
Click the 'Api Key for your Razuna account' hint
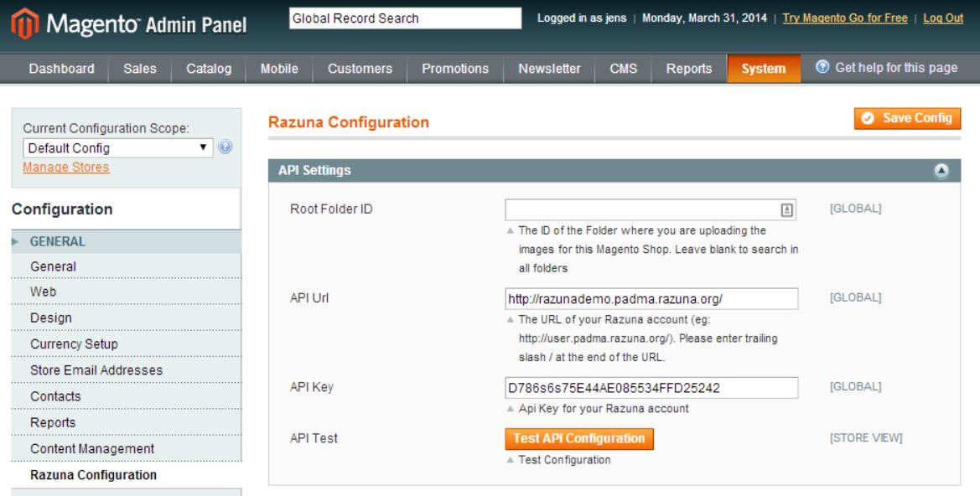tap(603, 409)
